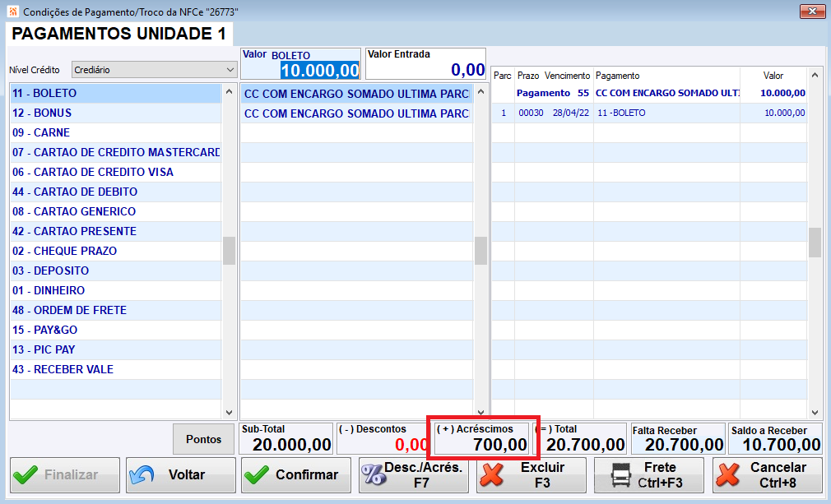831x504 pixels.
Task: Click the Voltar button label
Action: pos(187,474)
